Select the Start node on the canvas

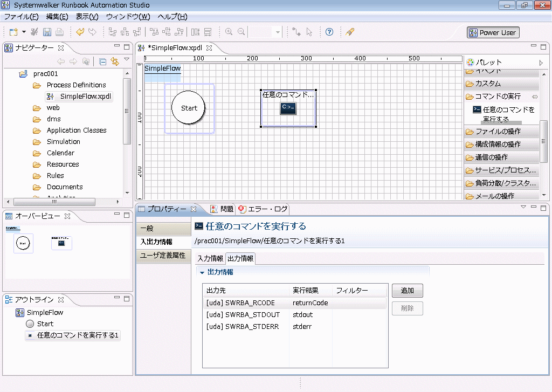(189, 108)
